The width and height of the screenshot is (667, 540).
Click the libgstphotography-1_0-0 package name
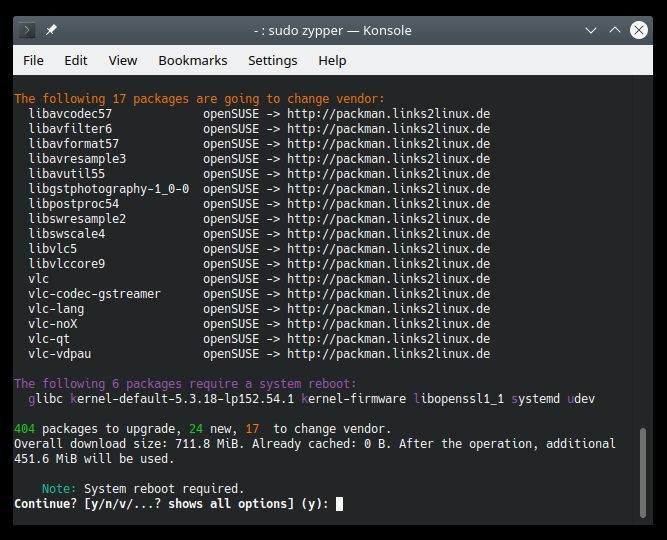pyautogui.click(x=109, y=189)
